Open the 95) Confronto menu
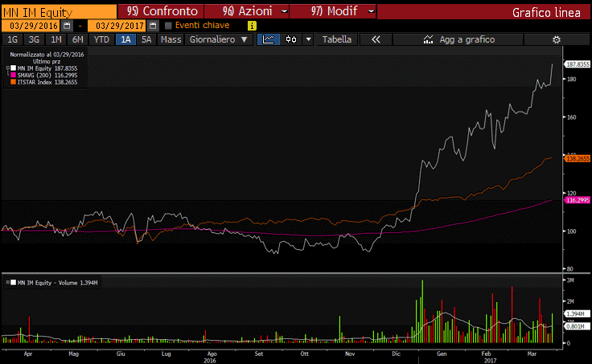 point(158,12)
